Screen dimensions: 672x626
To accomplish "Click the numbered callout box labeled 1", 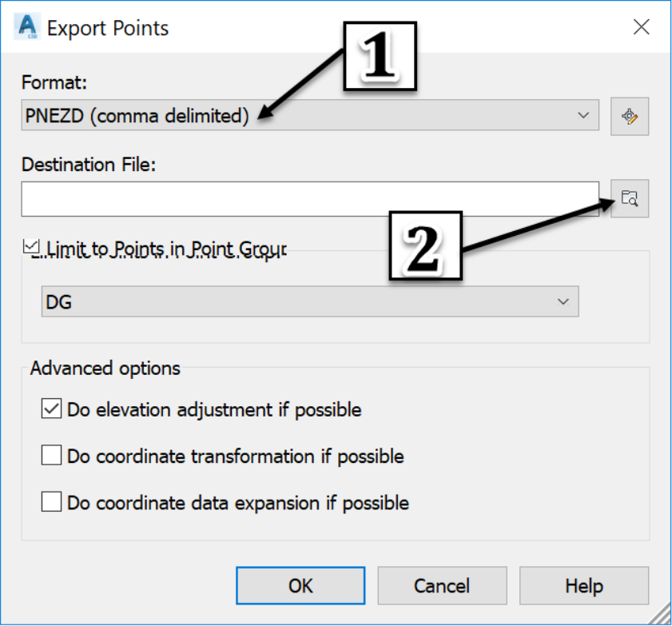I will pyautogui.click(x=380, y=56).
